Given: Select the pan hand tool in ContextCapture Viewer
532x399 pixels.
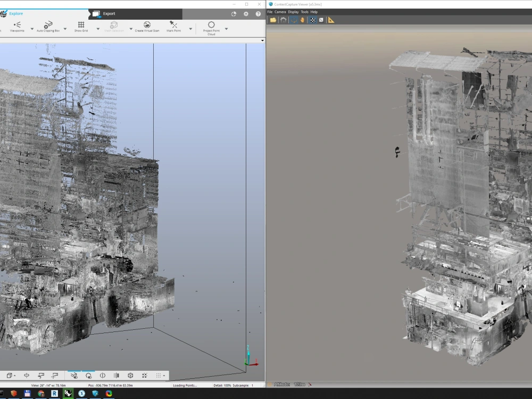Looking at the screenshot, I should [x=303, y=20].
